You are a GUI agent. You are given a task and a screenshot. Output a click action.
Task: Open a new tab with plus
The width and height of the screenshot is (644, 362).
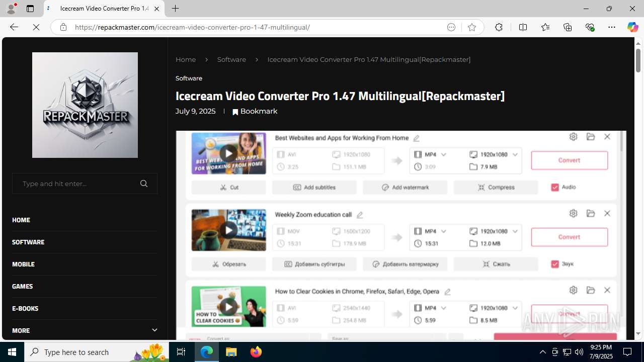point(175,9)
